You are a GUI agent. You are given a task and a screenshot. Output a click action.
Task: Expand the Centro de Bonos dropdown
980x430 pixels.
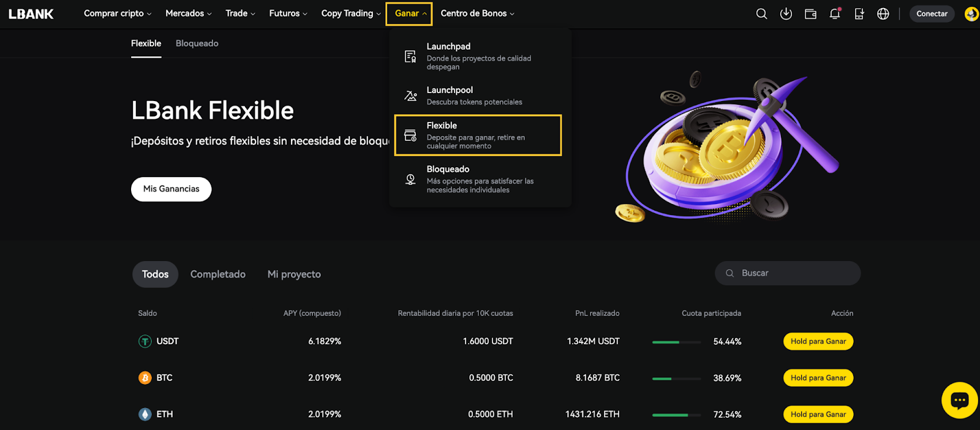point(478,13)
